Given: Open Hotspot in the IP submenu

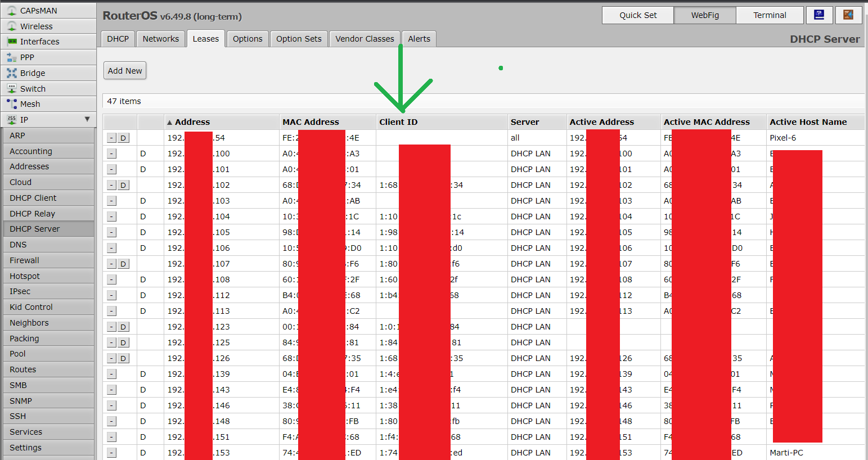Looking at the screenshot, I should click(x=49, y=276).
